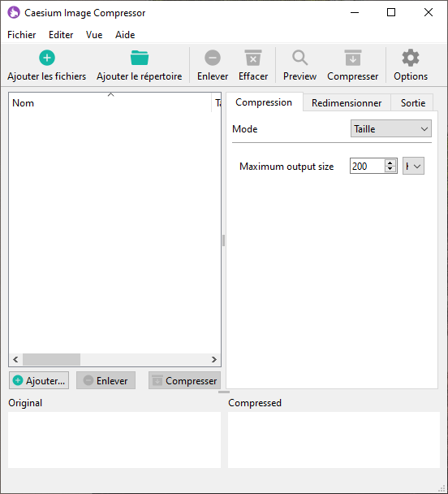Click the Compresser toolbar icon
This screenshot has width=448, height=494.
point(353,58)
